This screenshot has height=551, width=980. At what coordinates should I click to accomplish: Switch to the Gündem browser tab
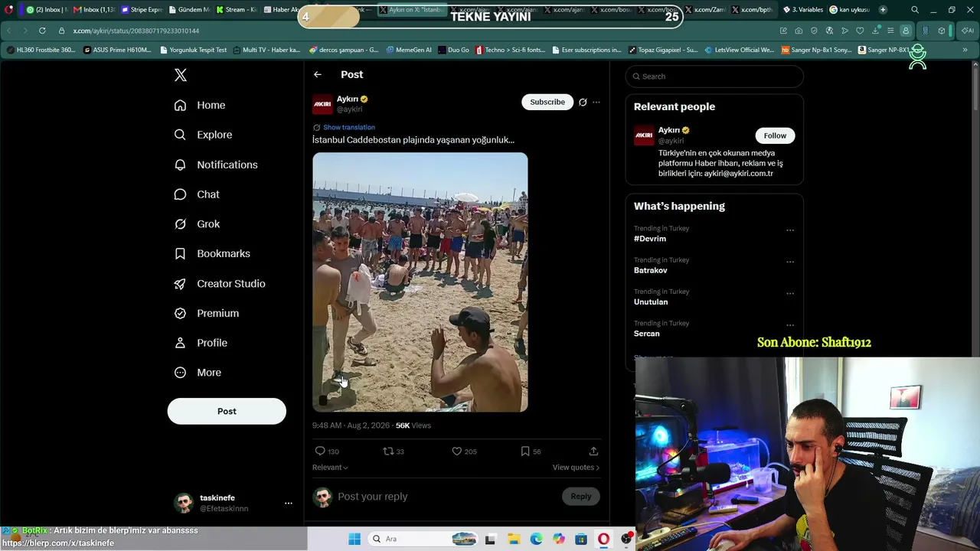188,10
